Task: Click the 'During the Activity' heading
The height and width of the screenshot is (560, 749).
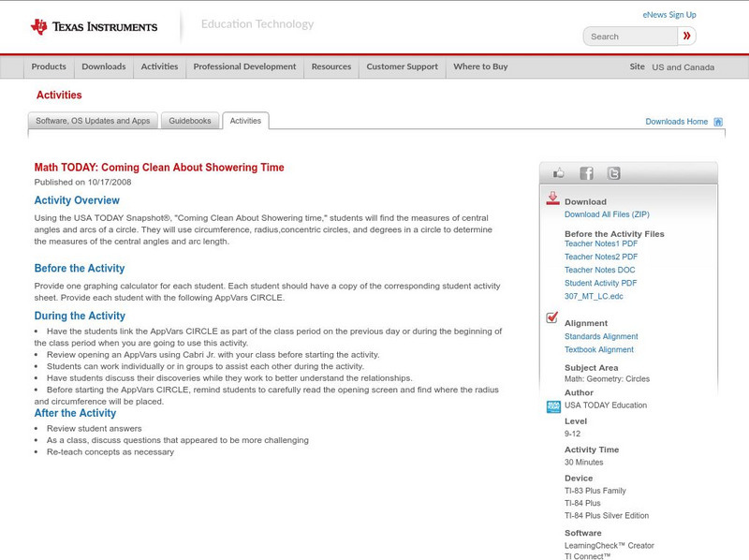Action: tap(80, 316)
